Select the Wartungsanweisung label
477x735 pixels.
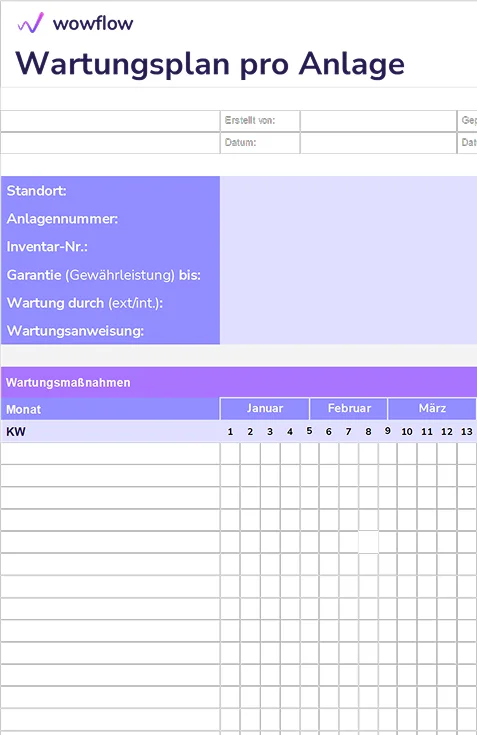(x=75, y=331)
